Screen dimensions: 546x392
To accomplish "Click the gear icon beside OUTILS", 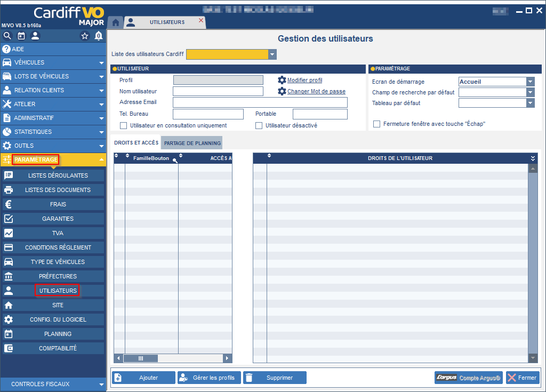I will [6, 146].
